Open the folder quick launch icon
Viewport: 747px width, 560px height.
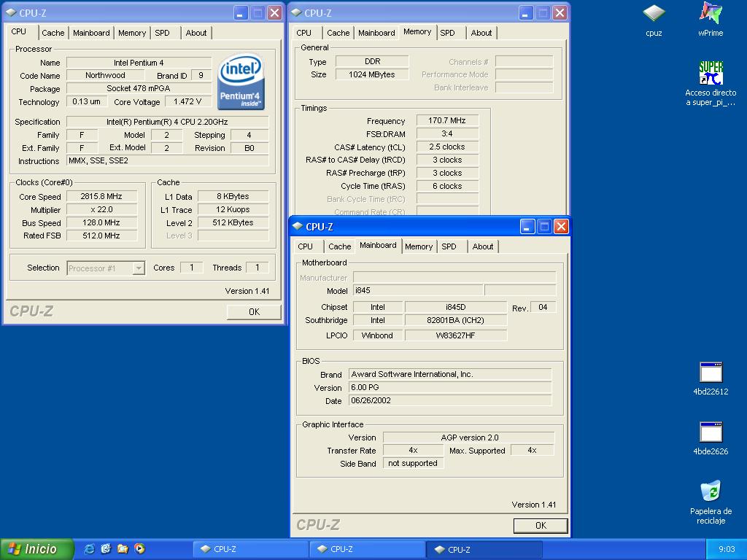(123, 549)
